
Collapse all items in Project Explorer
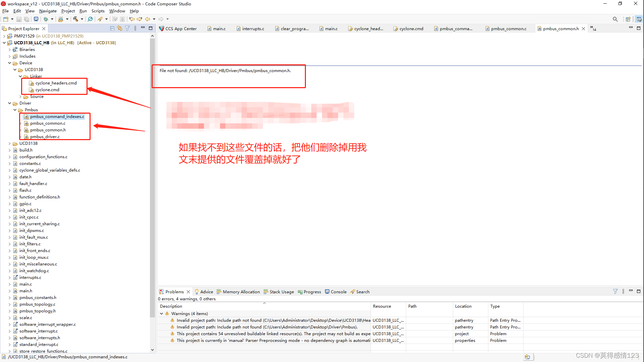click(x=112, y=28)
